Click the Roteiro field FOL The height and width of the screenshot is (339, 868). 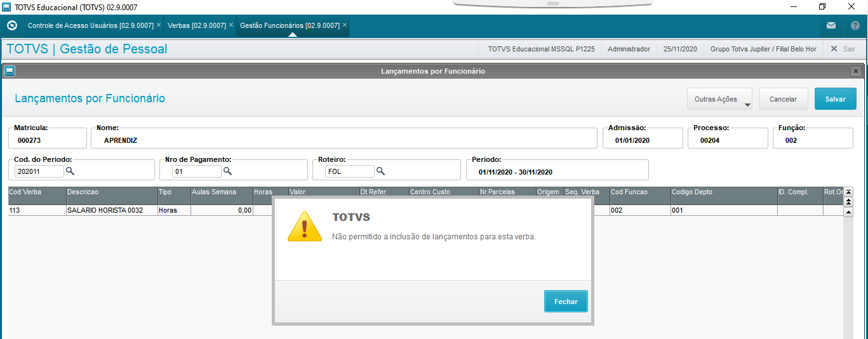(350, 171)
